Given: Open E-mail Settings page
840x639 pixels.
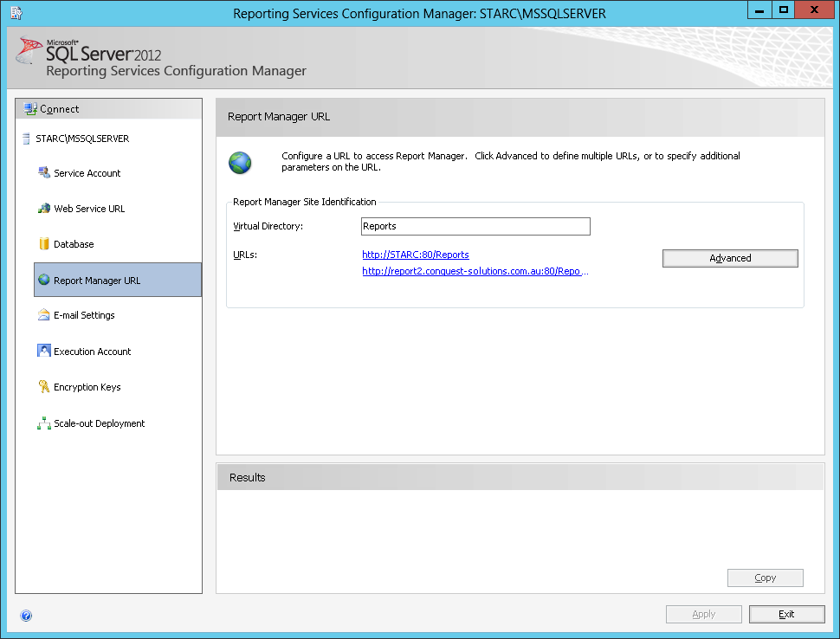Looking at the screenshot, I should click(x=84, y=315).
